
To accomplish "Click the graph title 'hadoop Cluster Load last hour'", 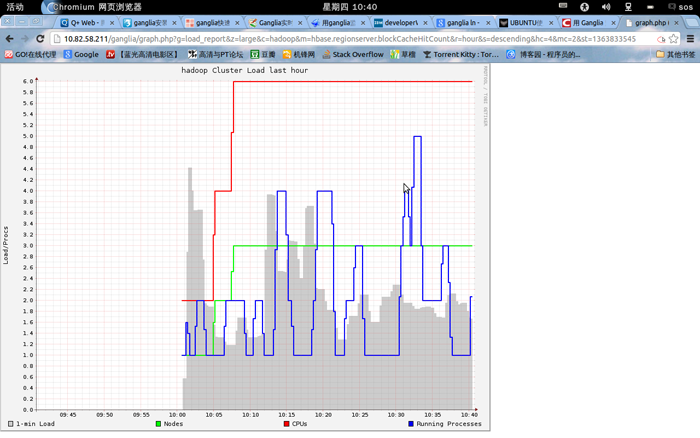I will click(245, 70).
